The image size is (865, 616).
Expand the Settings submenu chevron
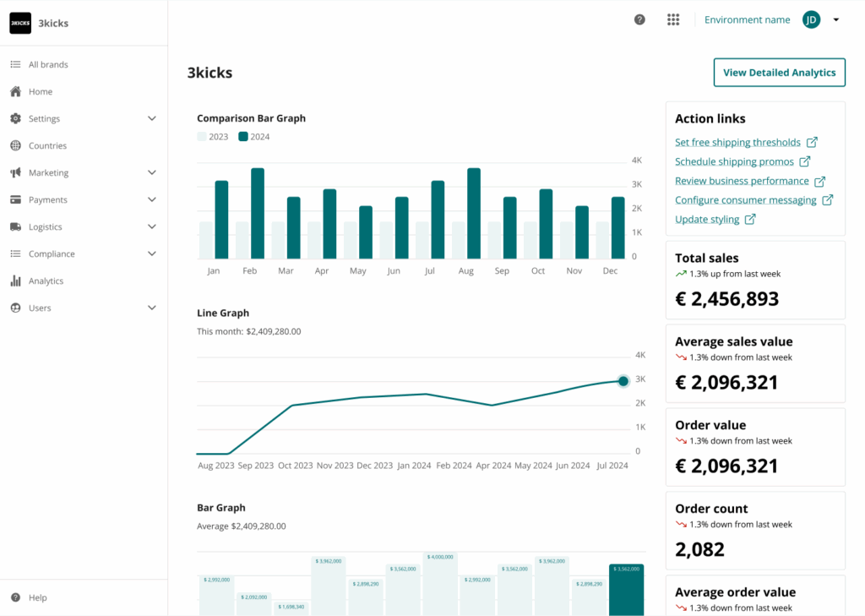pos(152,118)
